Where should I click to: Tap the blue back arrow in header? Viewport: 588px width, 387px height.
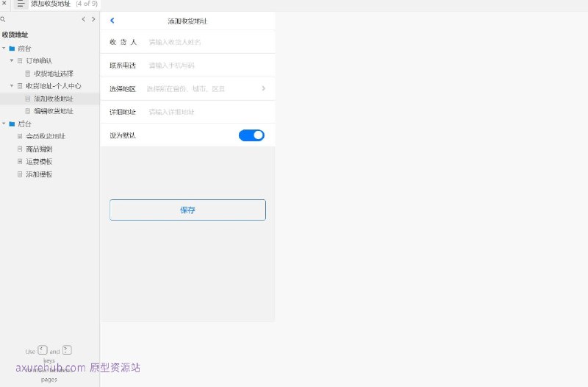point(112,21)
